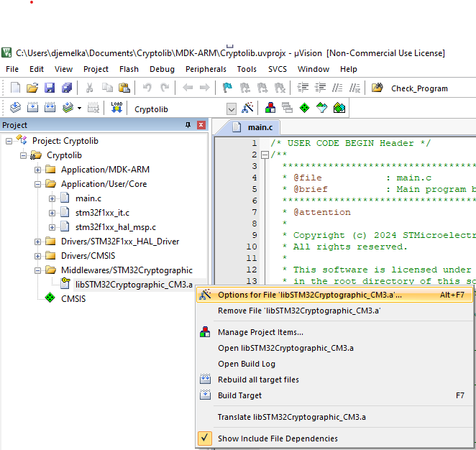Screen dimensions: 476x450
Task: Toggle Show Include File Dependencies checkmark
Action: coord(205,438)
